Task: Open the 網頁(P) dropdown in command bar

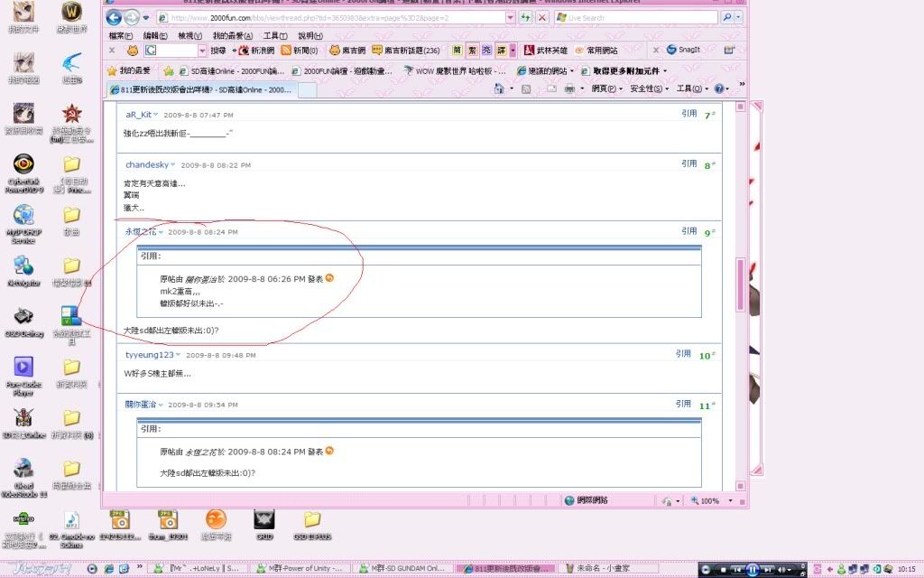Action: (607, 89)
